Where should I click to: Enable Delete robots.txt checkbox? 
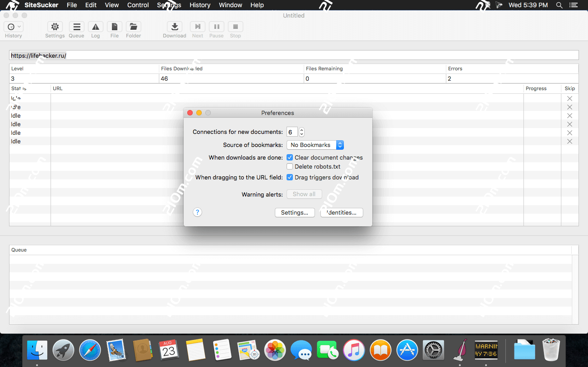(290, 166)
